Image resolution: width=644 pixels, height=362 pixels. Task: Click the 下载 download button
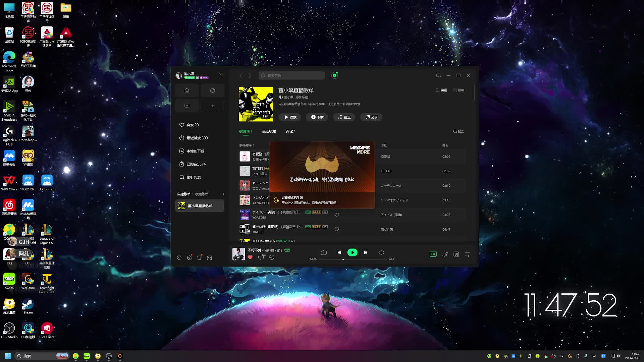317,117
